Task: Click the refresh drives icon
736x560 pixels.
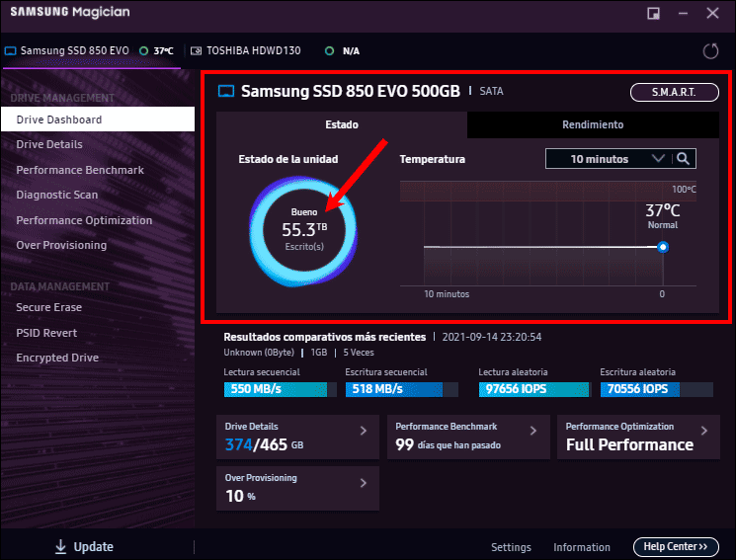Action: click(x=710, y=50)
